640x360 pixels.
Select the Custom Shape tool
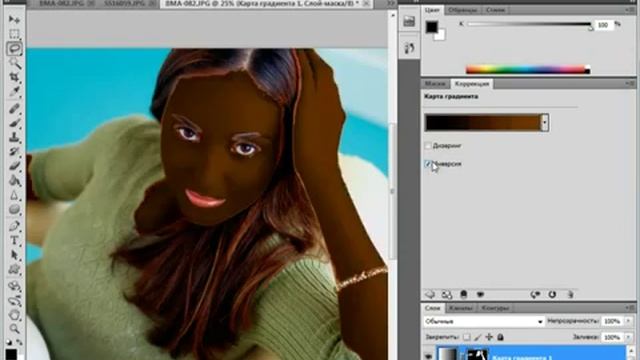[14, 269]
